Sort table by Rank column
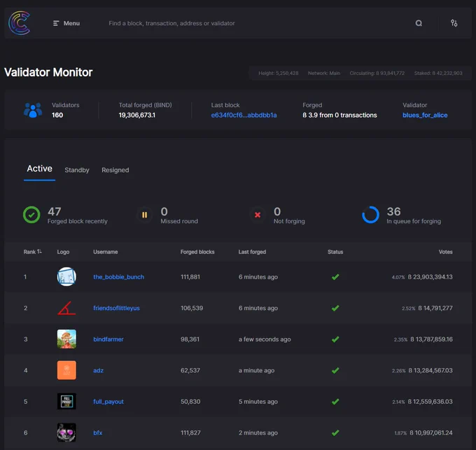The height and width of the screenshot is (450, 476). coord(32,252)
